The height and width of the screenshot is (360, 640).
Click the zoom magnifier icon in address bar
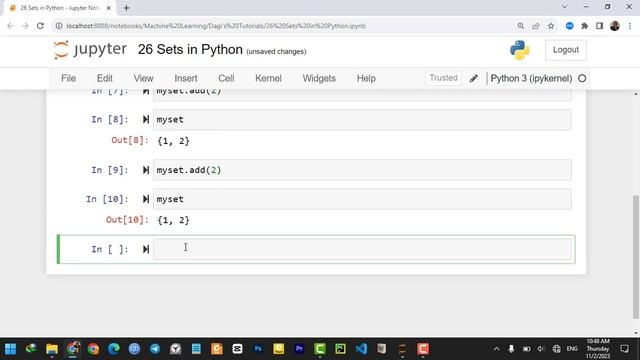point(520,26)
